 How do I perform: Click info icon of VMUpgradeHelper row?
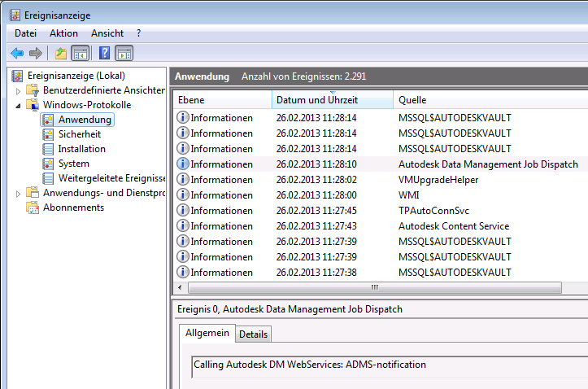tap(183, 179)
